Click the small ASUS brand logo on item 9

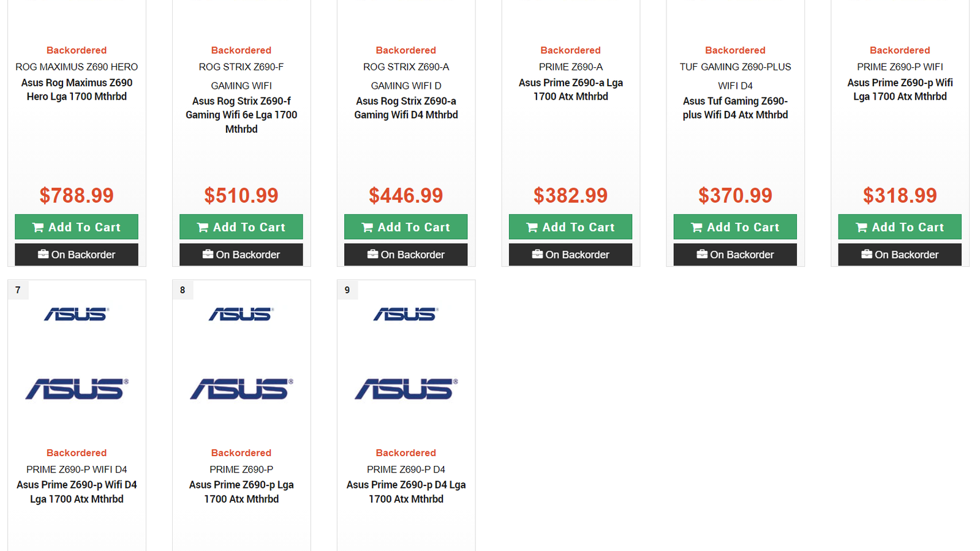pyautogui.click(x=405, y=314)
